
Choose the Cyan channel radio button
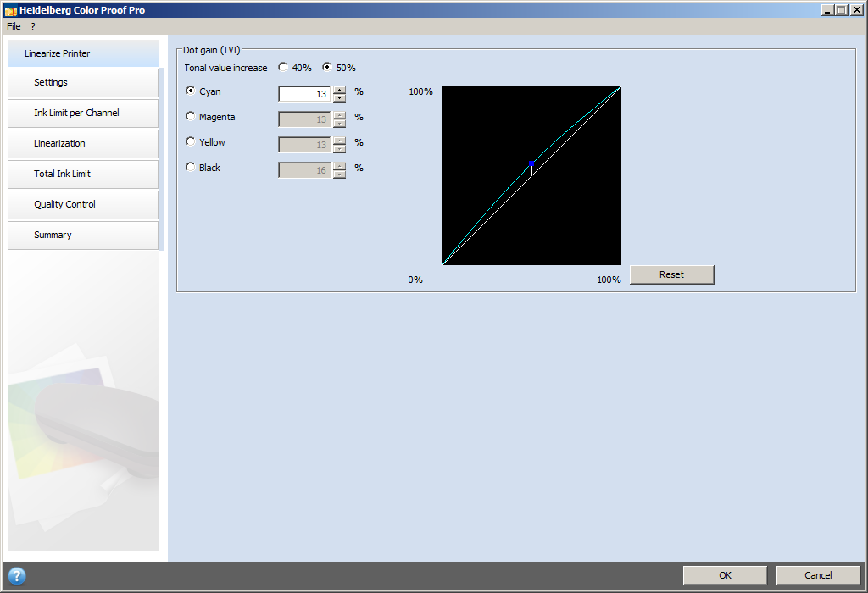[191, 91]
